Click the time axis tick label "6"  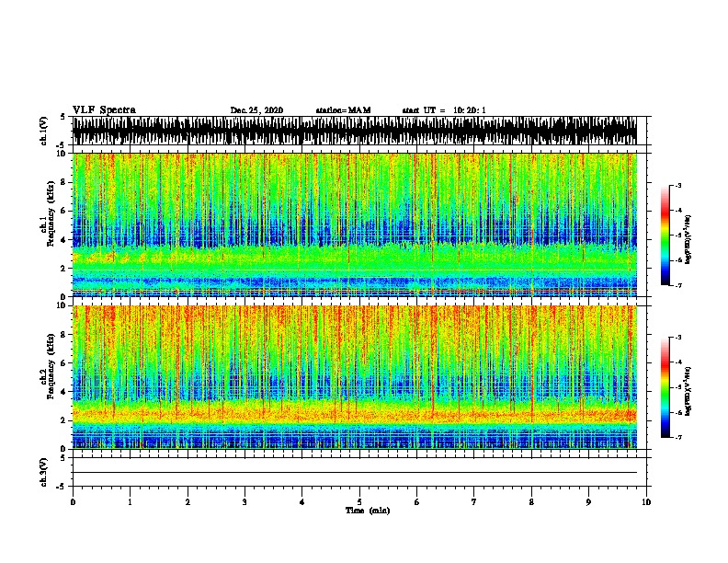(417, 502)
